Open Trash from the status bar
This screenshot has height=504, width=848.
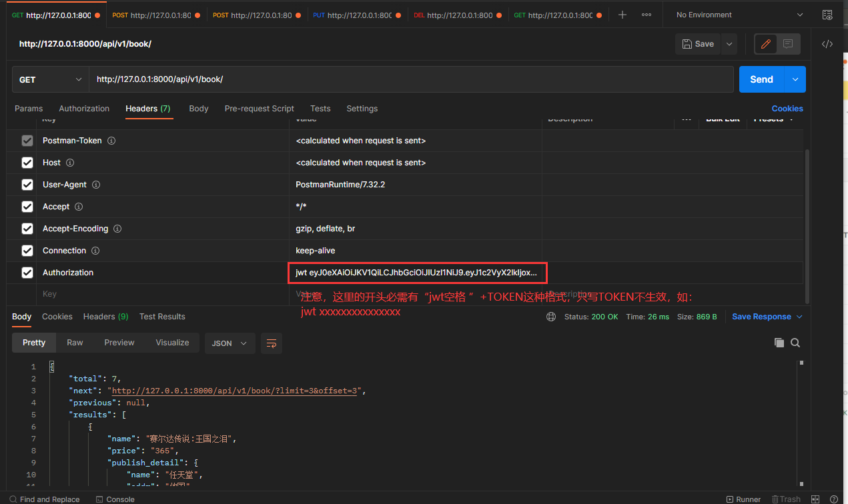[x=786, y=499]
